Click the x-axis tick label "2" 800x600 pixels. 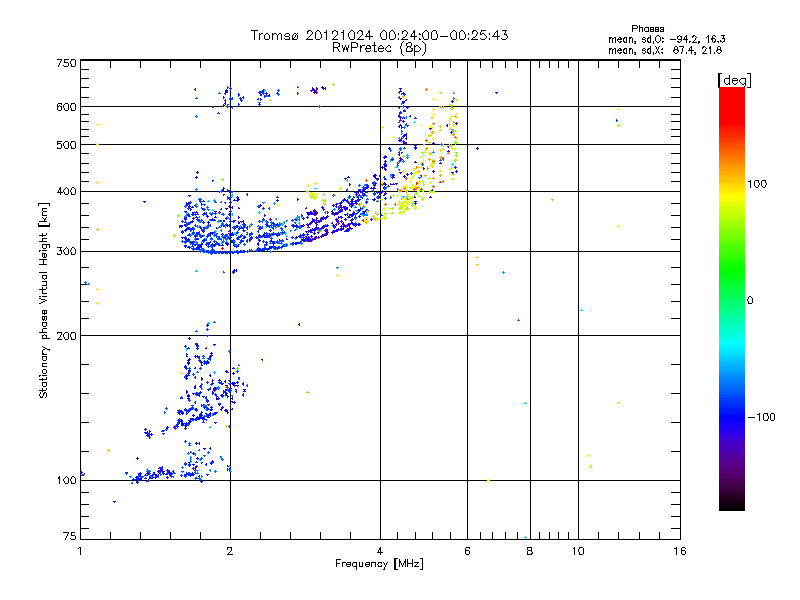230,552
